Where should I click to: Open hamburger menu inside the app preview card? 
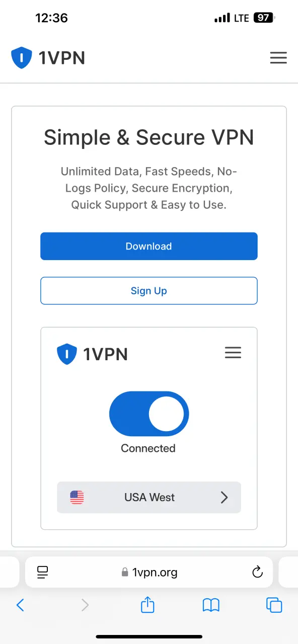click(x=233, y=353)
